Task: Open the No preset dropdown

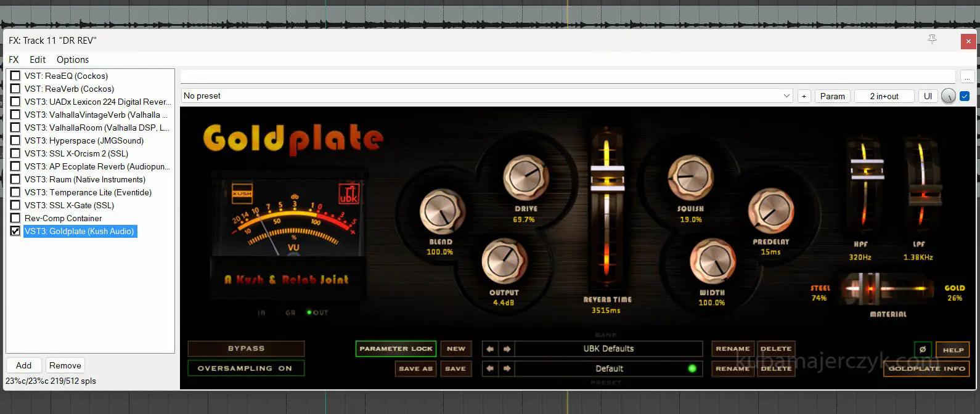Action: tap(486, 96)
